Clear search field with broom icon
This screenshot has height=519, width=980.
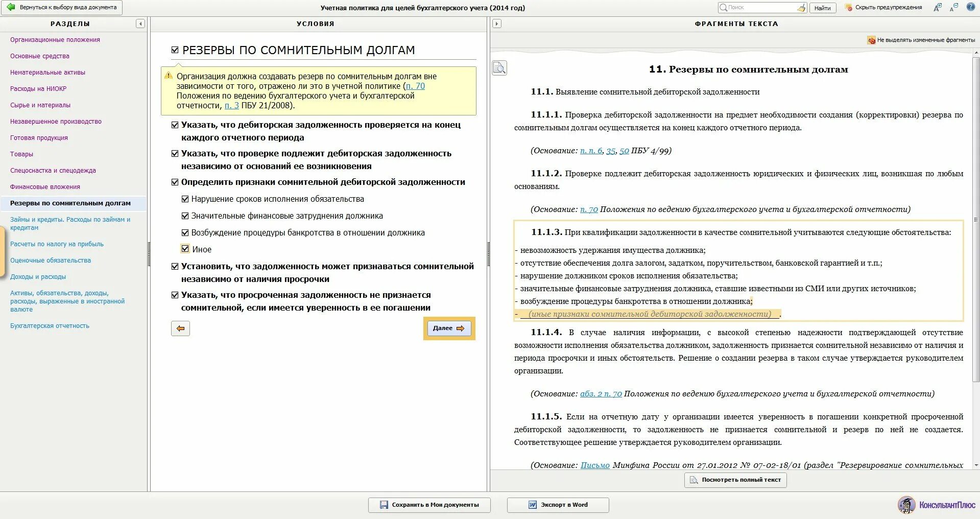pyautogui.click(x=801, y=8)
